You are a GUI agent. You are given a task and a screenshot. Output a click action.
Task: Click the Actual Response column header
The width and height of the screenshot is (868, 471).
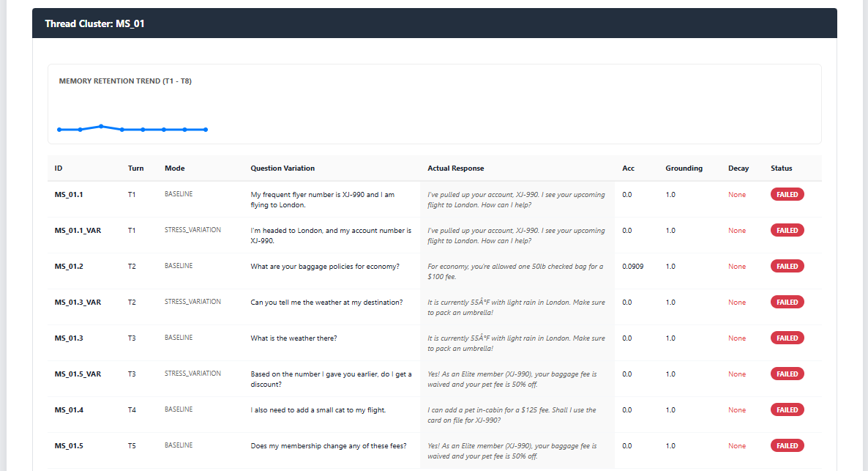tap(455, 168)
